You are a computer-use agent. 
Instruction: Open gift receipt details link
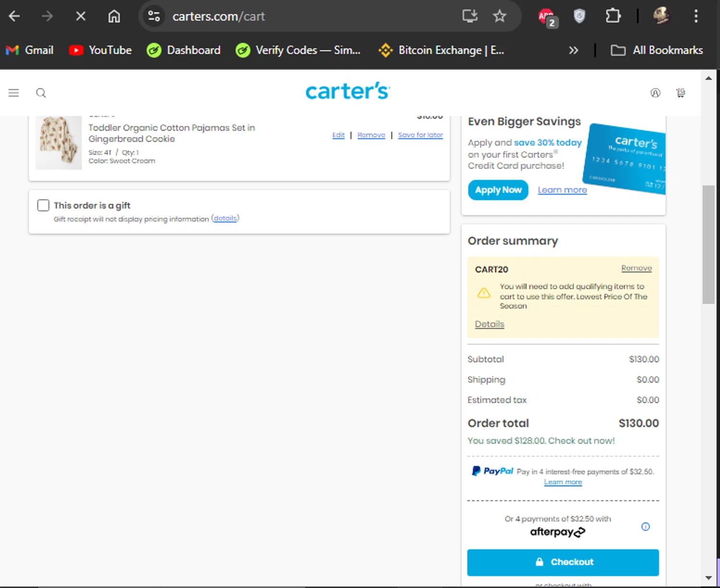coord(225,218)
